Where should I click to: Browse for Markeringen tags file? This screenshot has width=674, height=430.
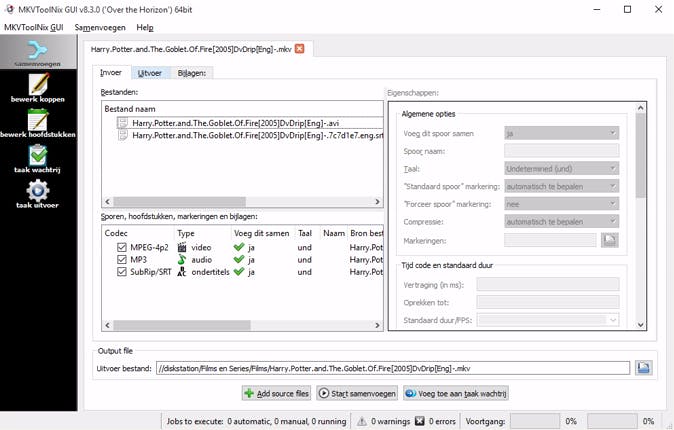pos(610,240)
